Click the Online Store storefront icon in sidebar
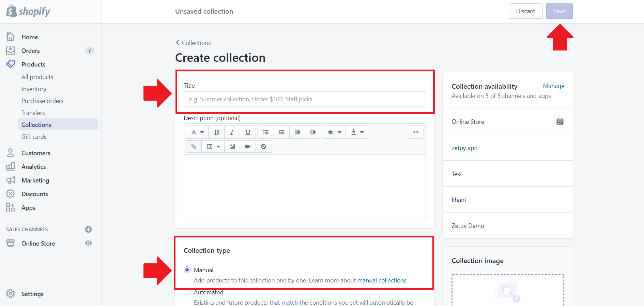The width and height of the screenshot is (644, 306). click(x=11, y=243)
